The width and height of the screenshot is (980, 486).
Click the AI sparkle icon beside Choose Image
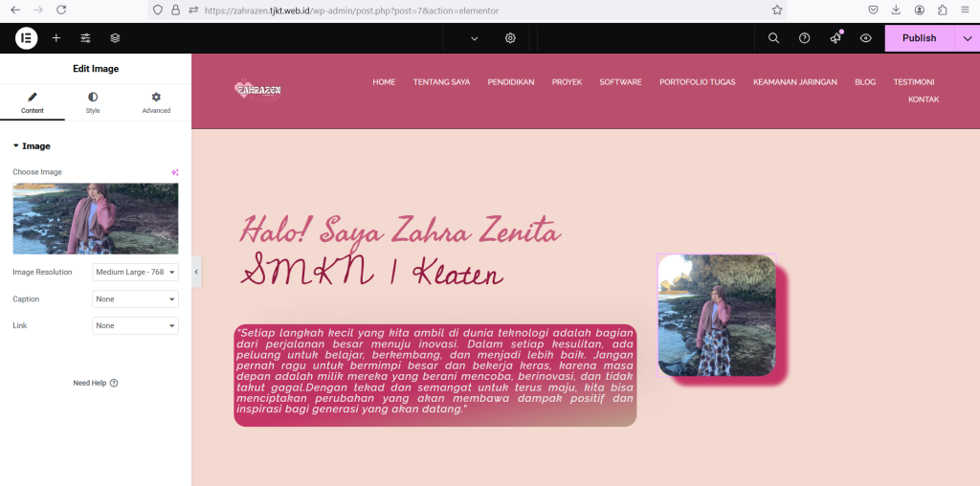coord(175,172)
